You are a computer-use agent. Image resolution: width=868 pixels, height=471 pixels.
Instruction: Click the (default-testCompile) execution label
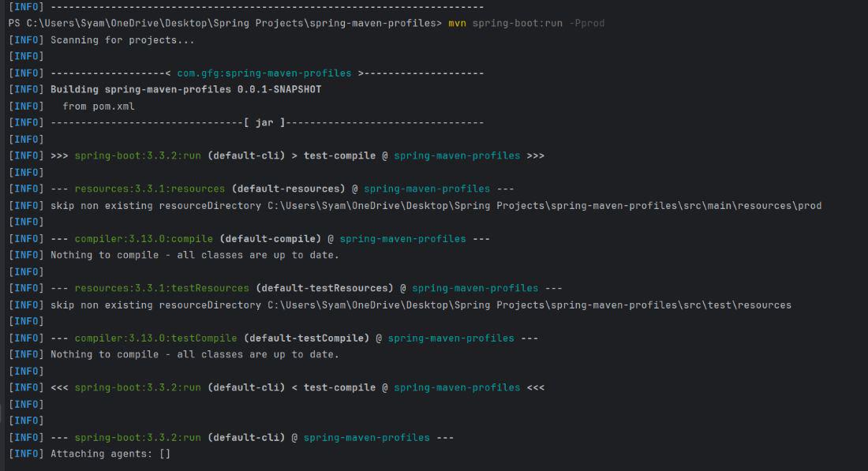tap(306, 338)
